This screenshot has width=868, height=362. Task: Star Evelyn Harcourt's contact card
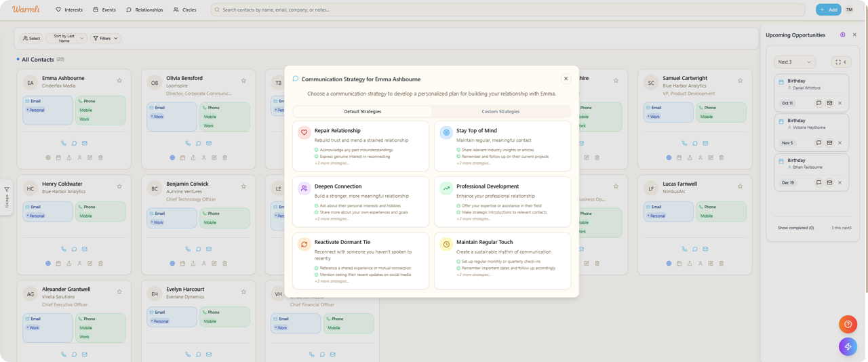[x=243, y=292]
